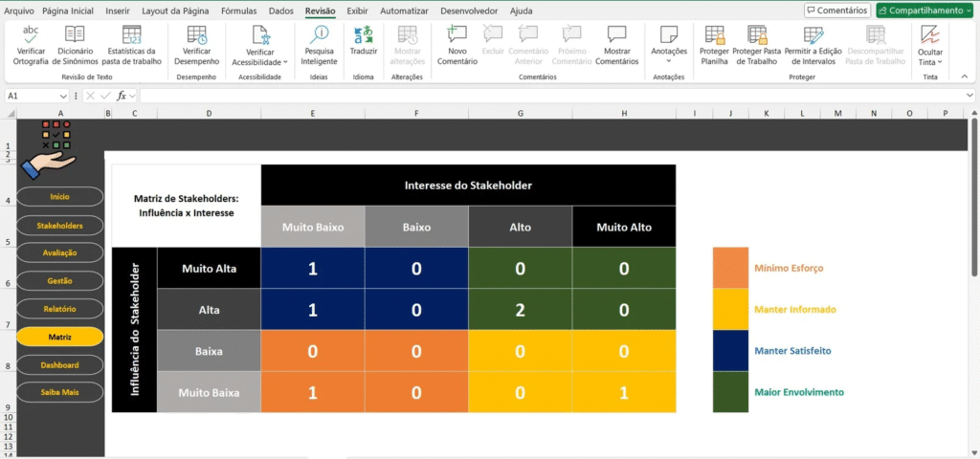
Task: Switch to the Fórmulas ribbon tab
Action: click(238, 11)
